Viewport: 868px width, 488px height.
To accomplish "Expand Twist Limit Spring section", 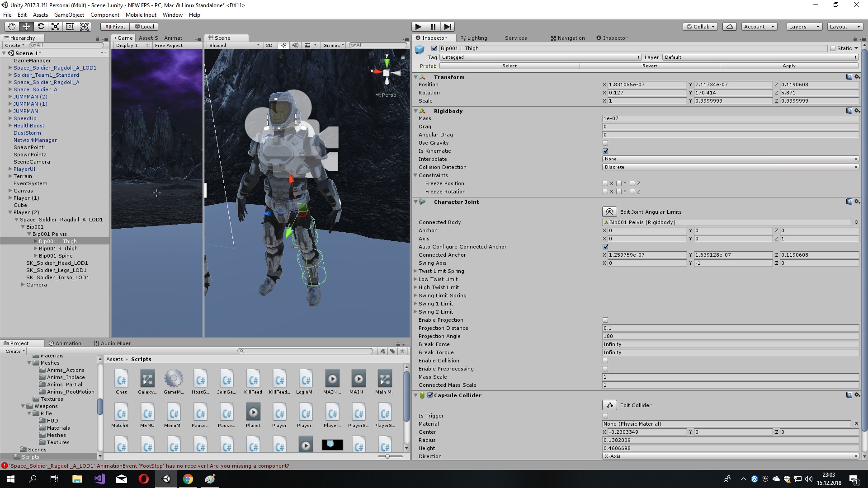I will (x=415, y=271).
